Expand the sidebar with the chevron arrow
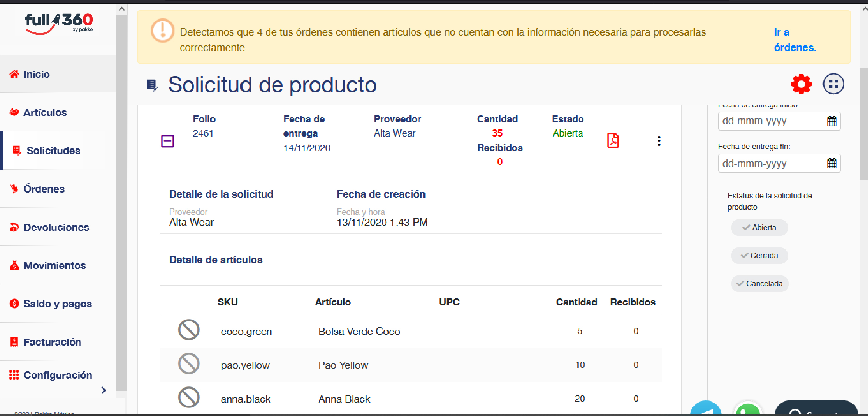Viewport: 868px width, 416px height. (103, 390)
